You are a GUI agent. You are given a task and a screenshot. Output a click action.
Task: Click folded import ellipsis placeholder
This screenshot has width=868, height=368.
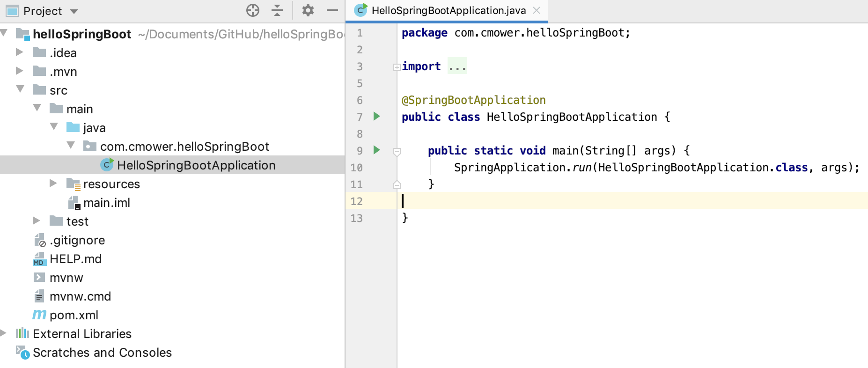coord(457,66)
